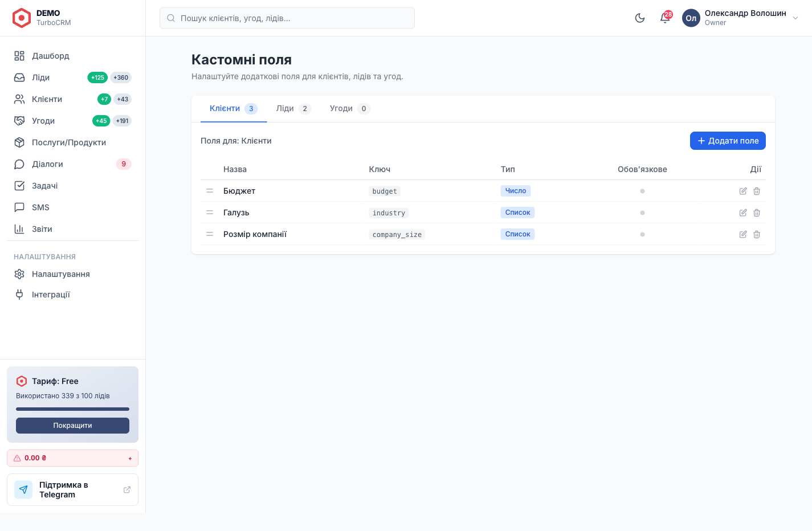Click the Telegram paper plane icon

tap(23, 489)
